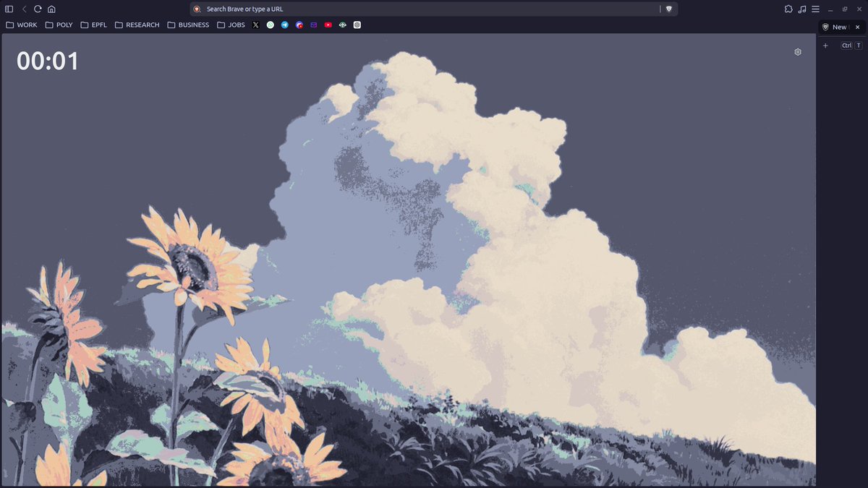Open the WhatsApp bookmark
The height and width of the screenshot is (488, 868).
point(271,25)
